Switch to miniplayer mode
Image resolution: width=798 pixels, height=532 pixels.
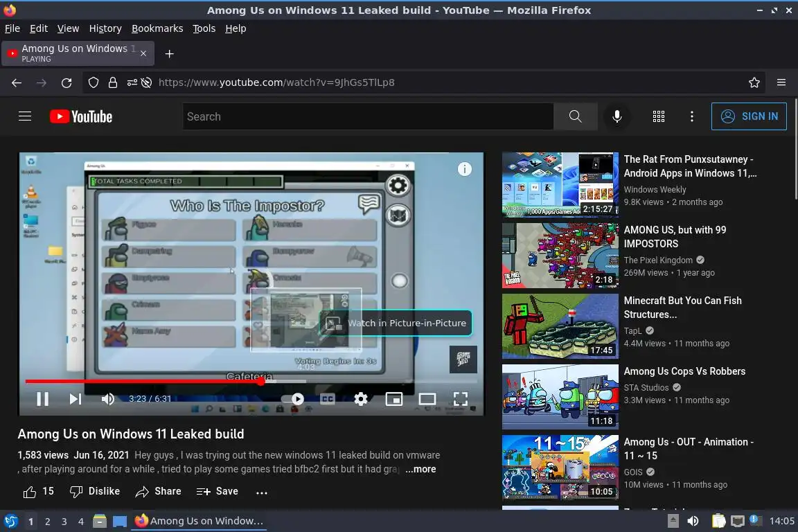(x=394, y=399)
